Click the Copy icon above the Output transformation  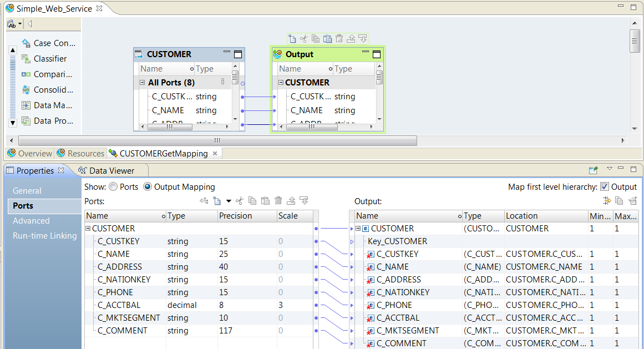pyautogui.click(x=316, y=39)
